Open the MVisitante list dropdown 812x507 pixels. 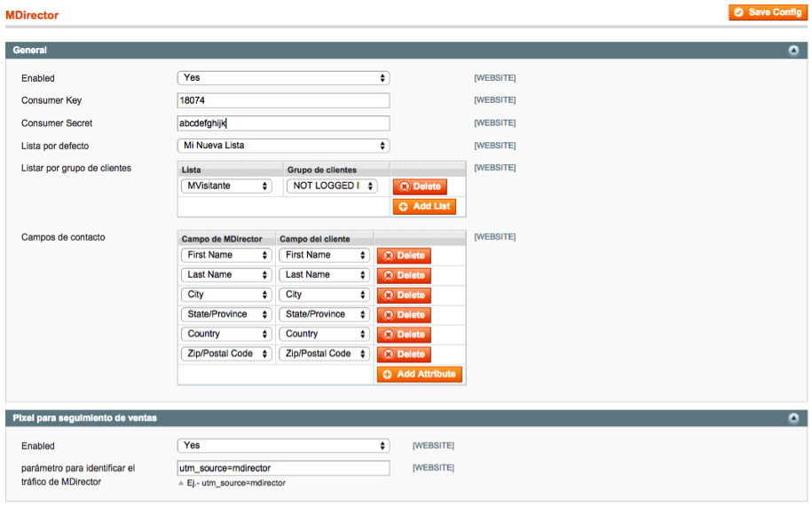click(x=226, y=186)
